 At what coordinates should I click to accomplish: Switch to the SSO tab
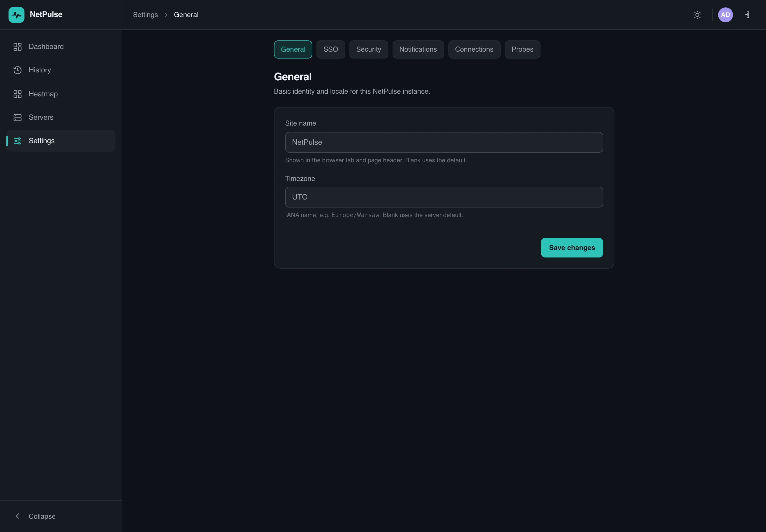pyautogui.click(x=331, y=49)
